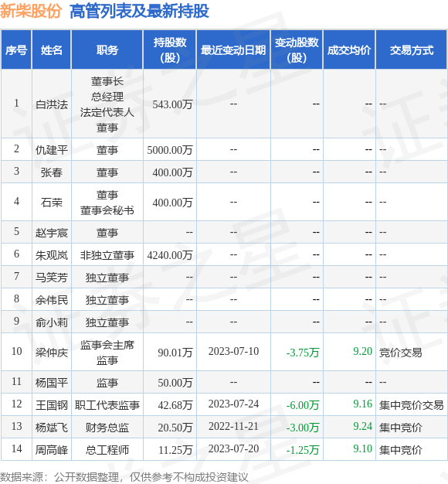This screenshot has width=448, height=484.
Task: Click the date 2023-07-10
Action: 233,351
